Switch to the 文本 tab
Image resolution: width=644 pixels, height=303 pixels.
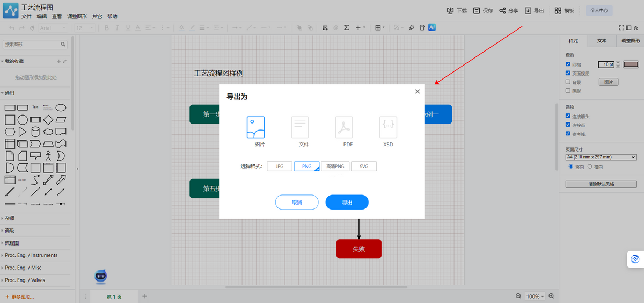602,41
